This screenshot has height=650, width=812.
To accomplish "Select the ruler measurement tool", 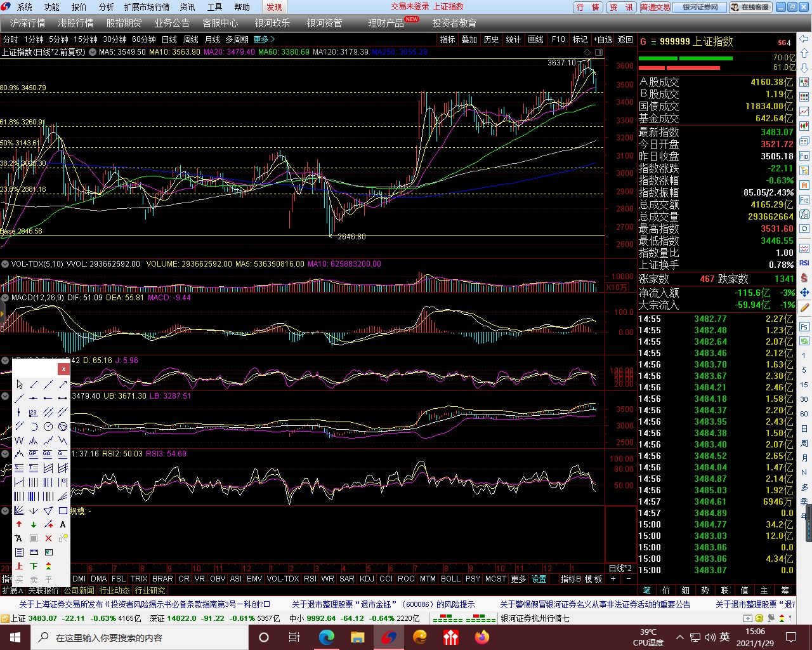I will click(34, 552).
